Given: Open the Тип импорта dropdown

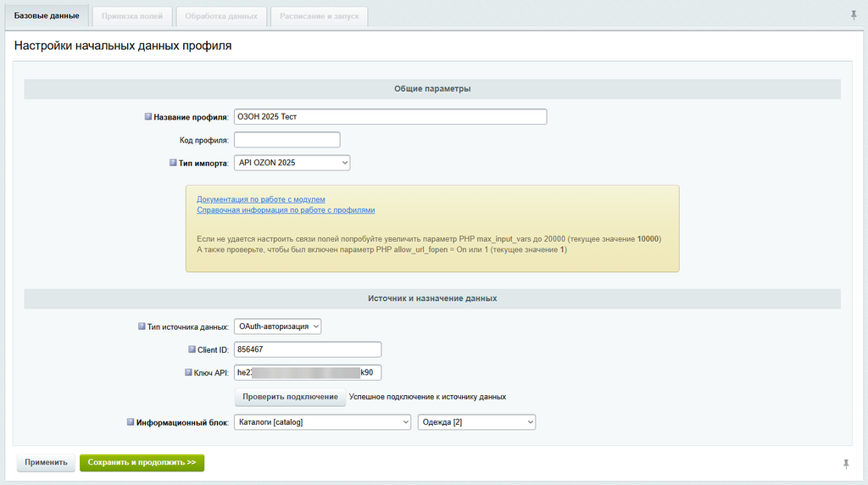Looking at the screenshot, I should [292, 163].
